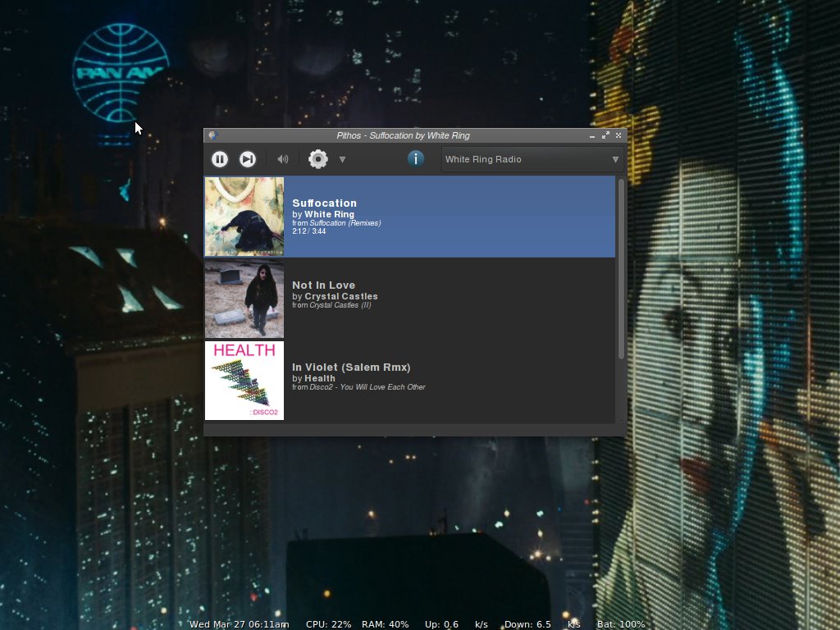Click the HEALTH :DISCO2 album art
Screen dimensions: 840x630
244,380
